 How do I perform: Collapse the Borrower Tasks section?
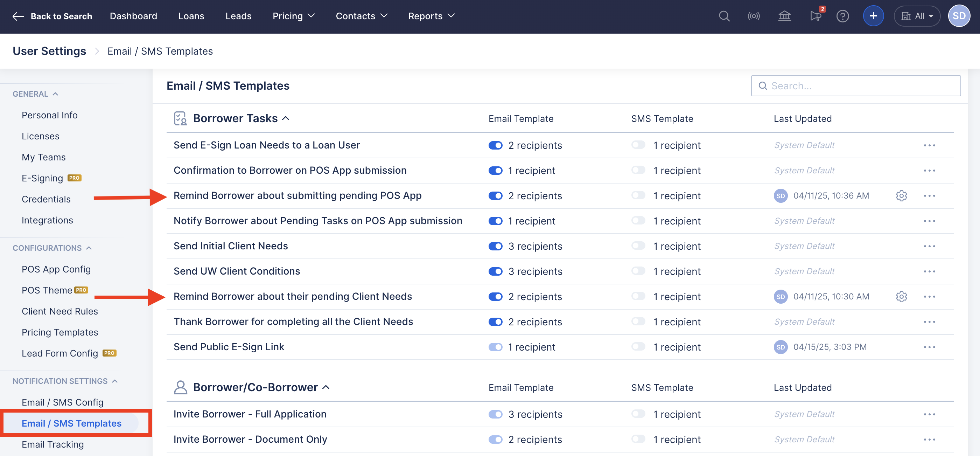(x=286, y=118)
